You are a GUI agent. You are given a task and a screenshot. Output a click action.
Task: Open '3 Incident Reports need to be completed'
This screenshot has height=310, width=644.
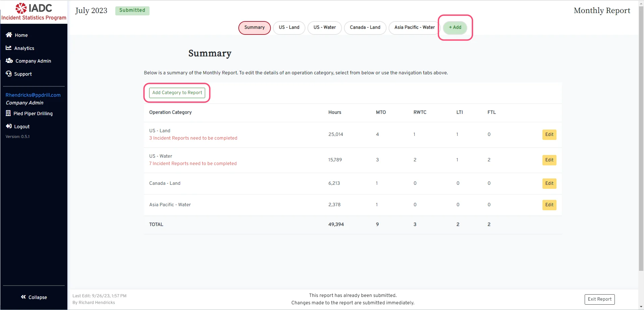tap(193, 138)
